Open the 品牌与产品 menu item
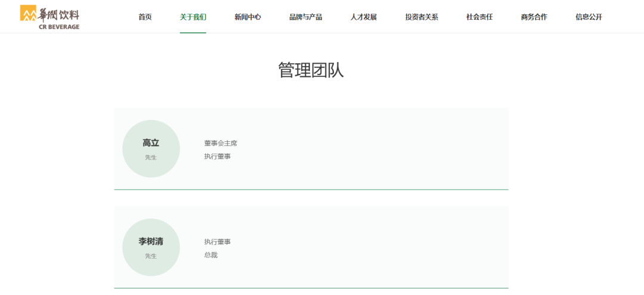This screenshot has width=644, height=295. tap(305, 17)
